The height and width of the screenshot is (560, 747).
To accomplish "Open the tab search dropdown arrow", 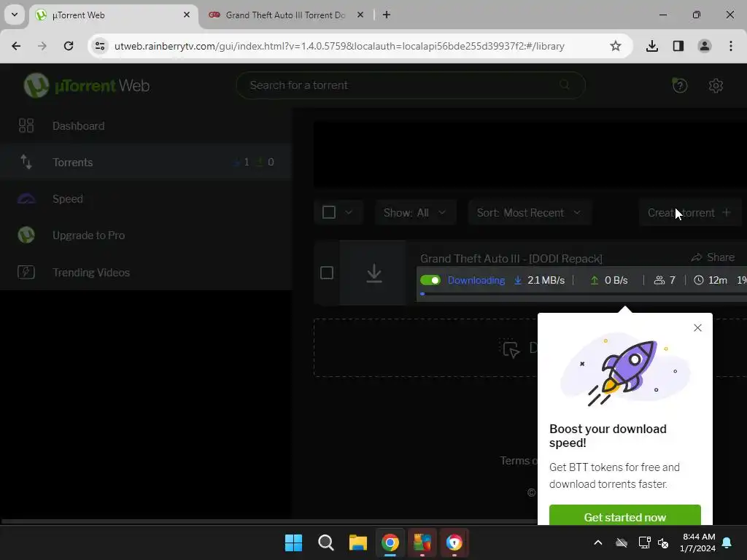I will [x=15, y=15].
